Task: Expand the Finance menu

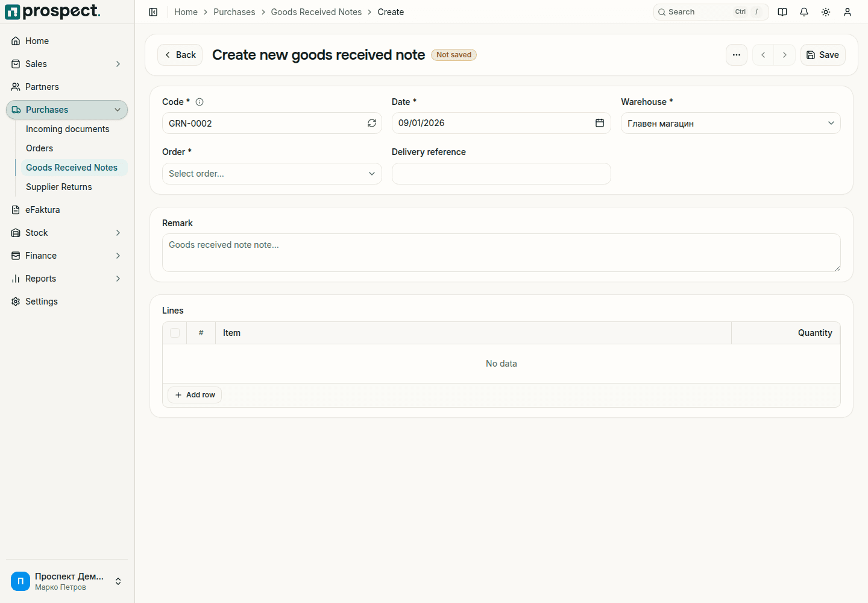Action: (x=67, y=256)
